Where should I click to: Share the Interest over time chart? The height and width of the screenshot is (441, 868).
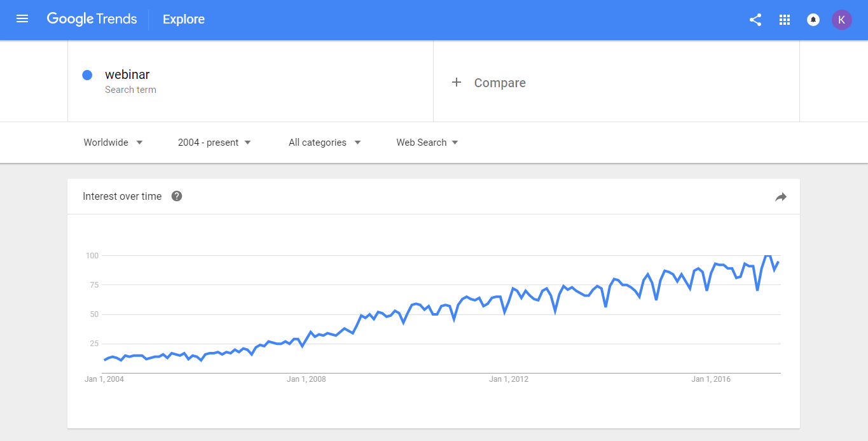(781, 197)
